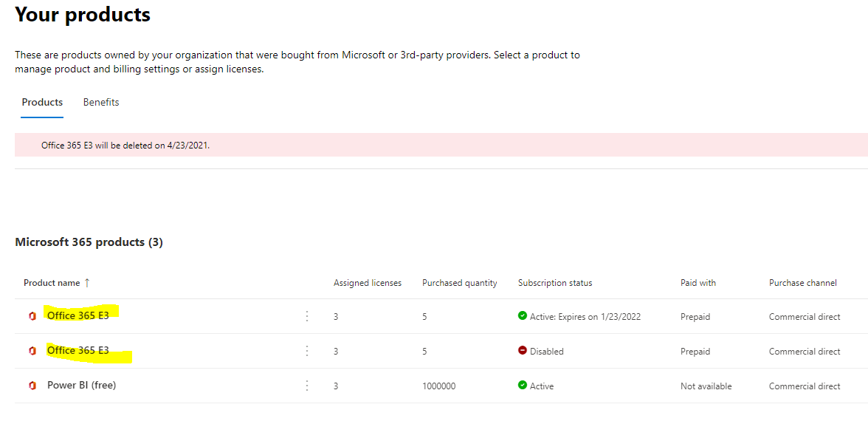Click the Assigned licenses column header

coord(368,283)
